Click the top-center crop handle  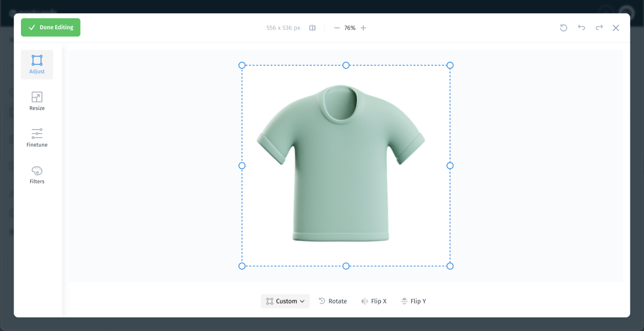[x=346, y=65]
